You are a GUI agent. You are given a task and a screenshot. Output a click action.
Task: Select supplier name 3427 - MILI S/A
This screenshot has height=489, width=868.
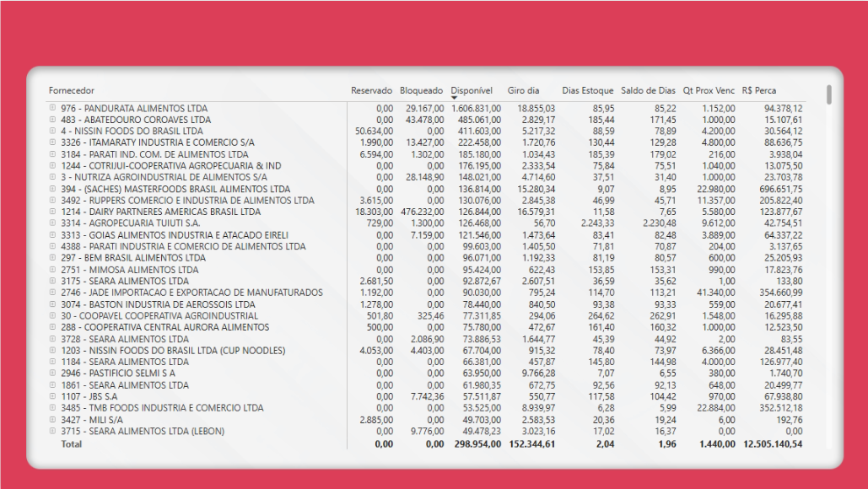coord(92,420)
